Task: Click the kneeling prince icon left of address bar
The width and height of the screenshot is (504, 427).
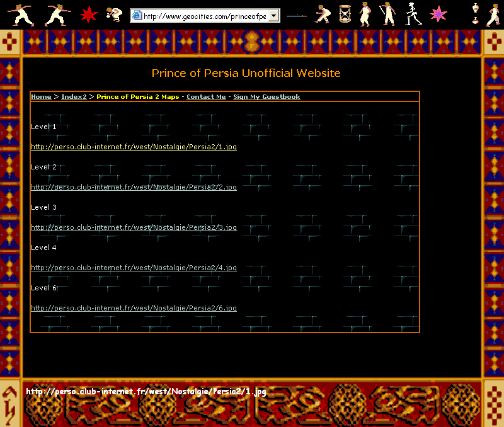Action: [x=114, y=14]
